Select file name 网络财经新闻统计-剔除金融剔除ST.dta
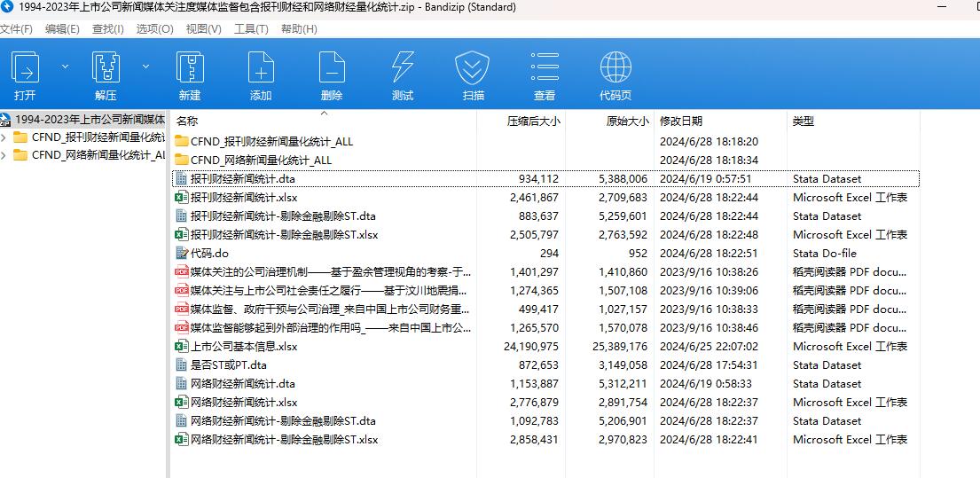980x478 pixels. (283, 421)
